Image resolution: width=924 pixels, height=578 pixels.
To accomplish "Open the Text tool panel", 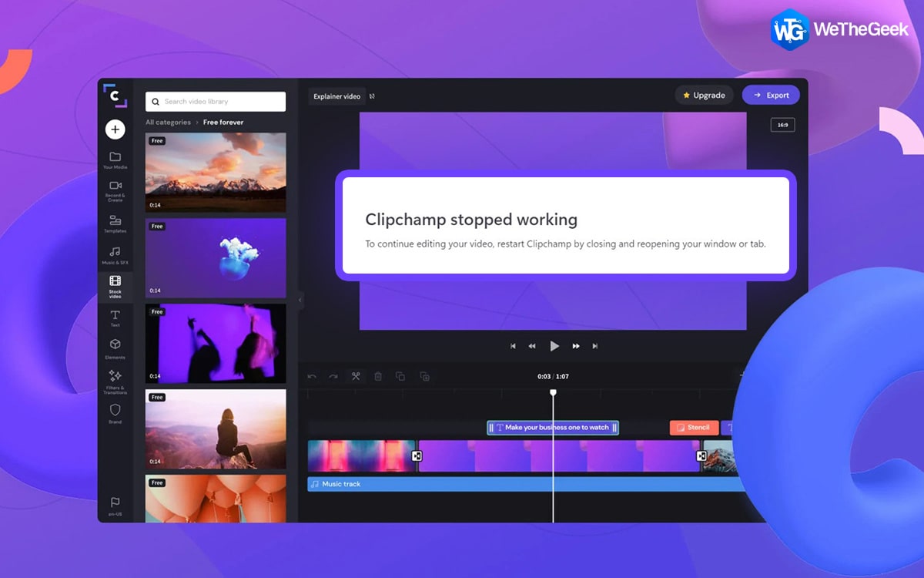I will [115, 318].
